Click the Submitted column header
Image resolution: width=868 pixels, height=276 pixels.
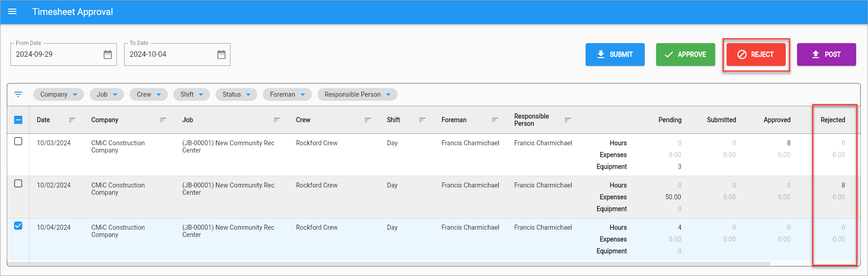721,120
